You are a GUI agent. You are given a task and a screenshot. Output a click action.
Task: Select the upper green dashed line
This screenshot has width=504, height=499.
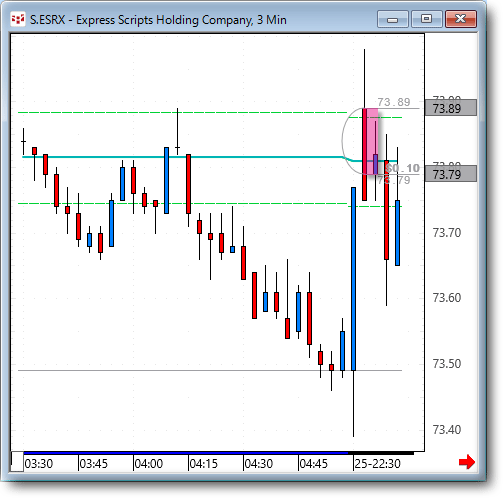tap(182, 112)
